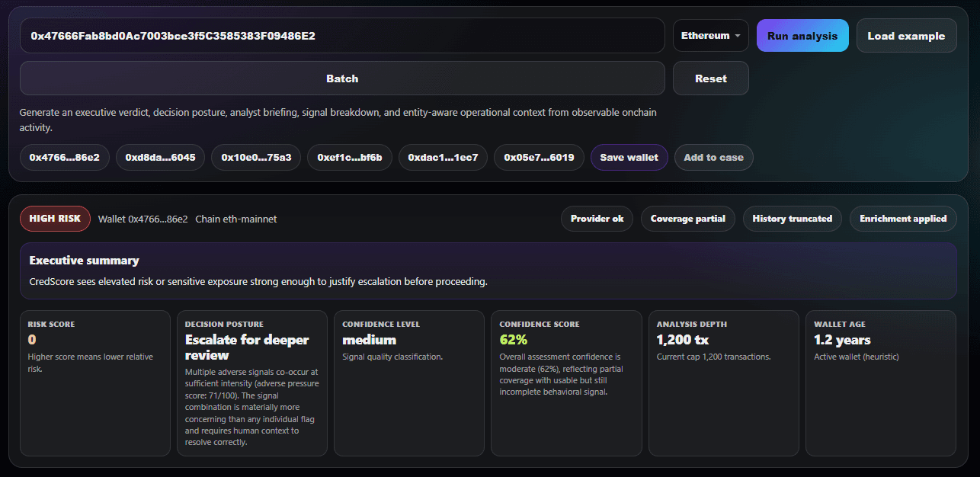
Task: Select saved wallet chip 0x05e7...6019
Action: tap(539, 158)
